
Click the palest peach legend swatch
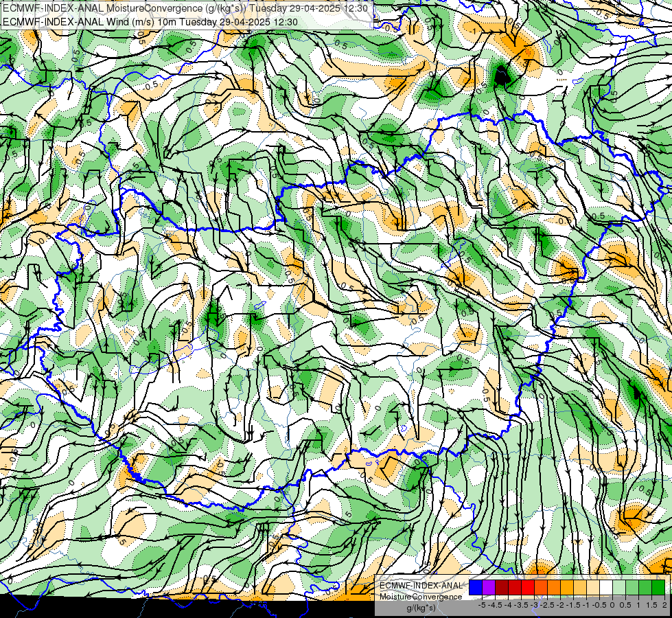pos(593,587)
